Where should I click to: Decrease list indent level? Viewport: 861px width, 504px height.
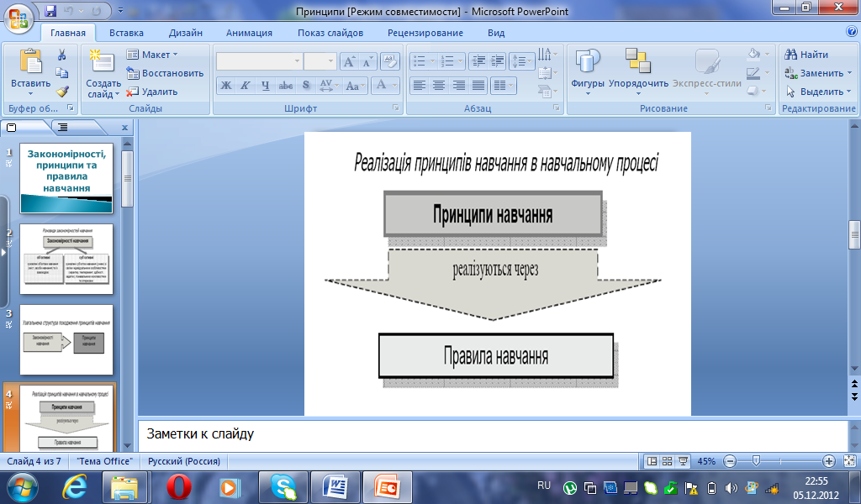(x=478, y=60)
